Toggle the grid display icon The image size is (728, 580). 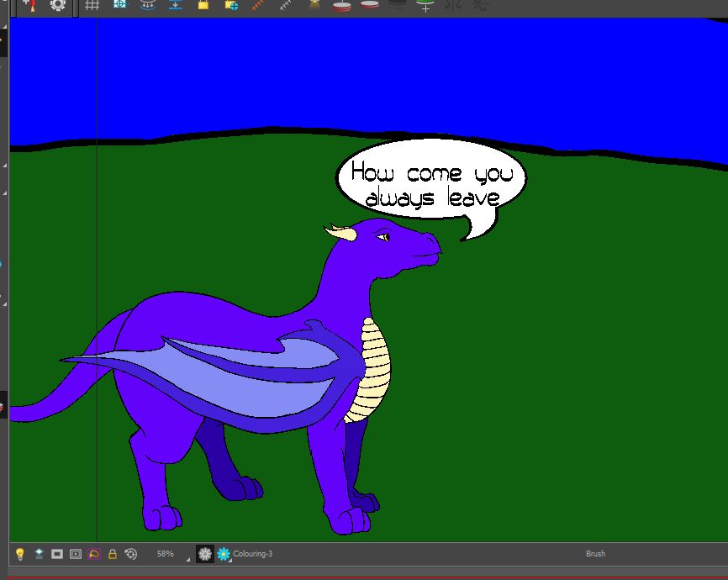pos(92,5)
